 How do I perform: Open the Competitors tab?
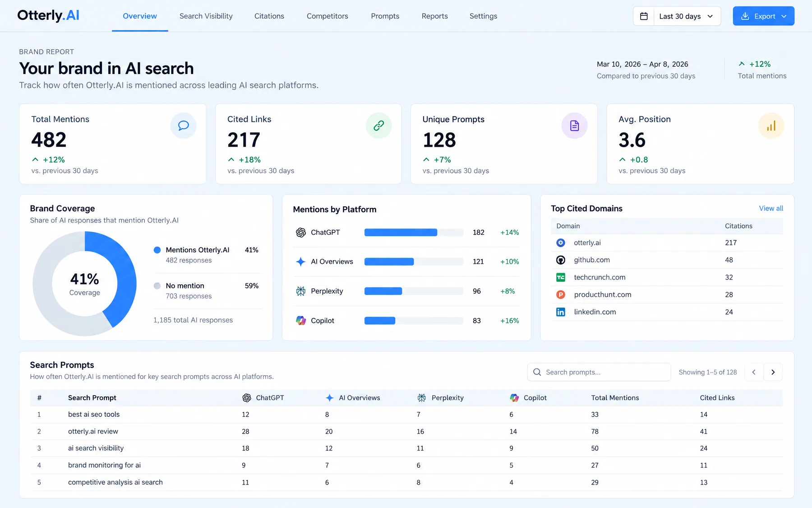pos(328,16)
